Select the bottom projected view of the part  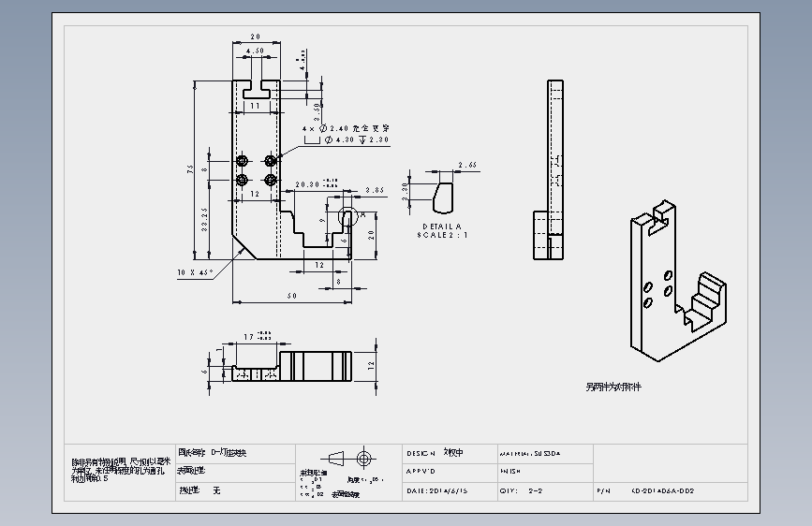coord(291,366)
